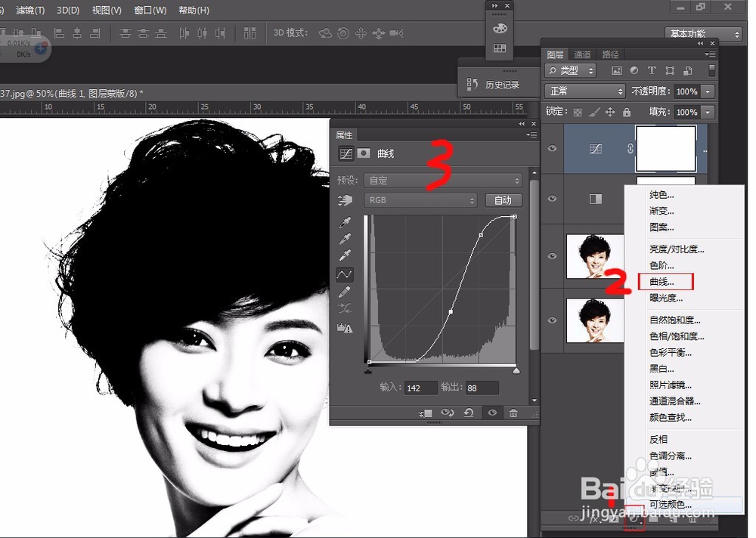Delete the curves adjustment layer via trash
This screenshot has width=756, height=538.
pyautogui.click(x=513, y=413)
